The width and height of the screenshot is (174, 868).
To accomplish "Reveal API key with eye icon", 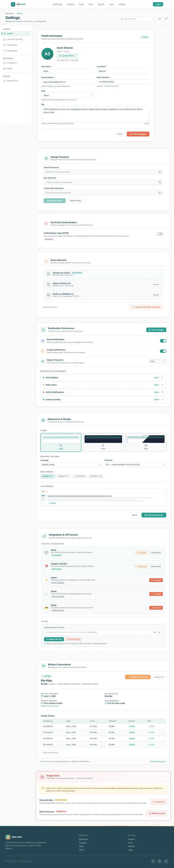I will (x=155, y=632).
